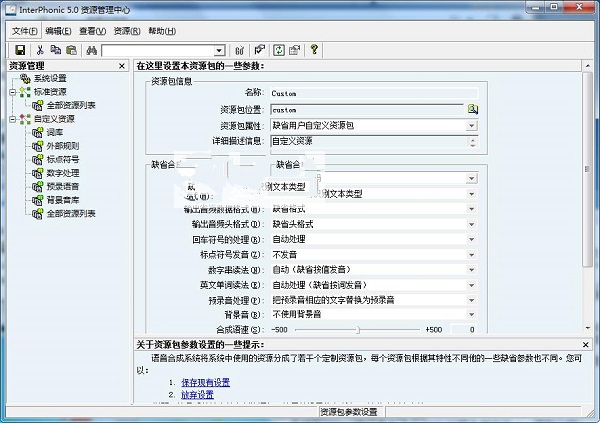The width and height of the screenshot is (600, 423).
Task: Click the export package toolbar icon
Action: [x=294, y=50]
